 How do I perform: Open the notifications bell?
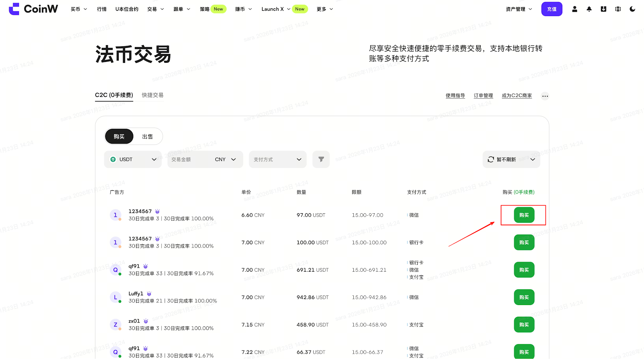tap(589, 9)
